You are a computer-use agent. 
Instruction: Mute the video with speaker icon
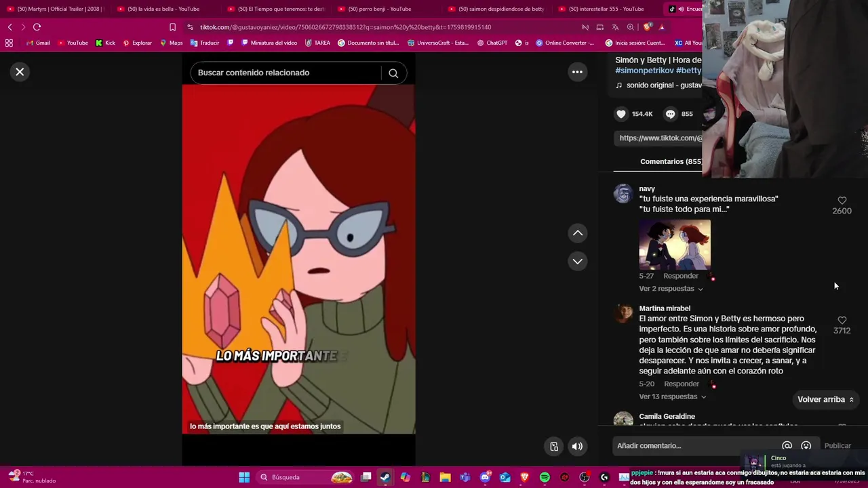[577, 446]
